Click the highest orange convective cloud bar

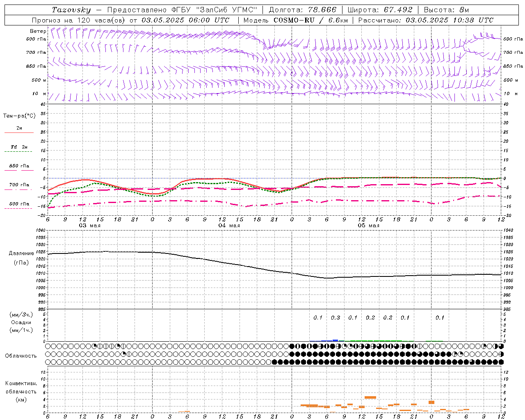[370, 397]
